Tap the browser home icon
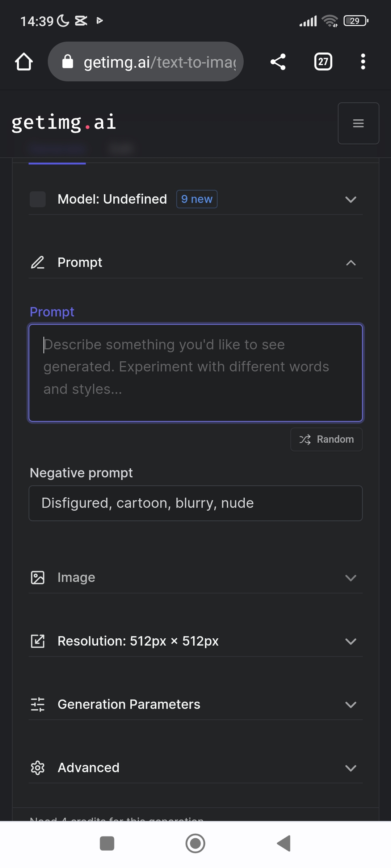The height and width of the screenshot is (868, 391). (x=24, y=62)
